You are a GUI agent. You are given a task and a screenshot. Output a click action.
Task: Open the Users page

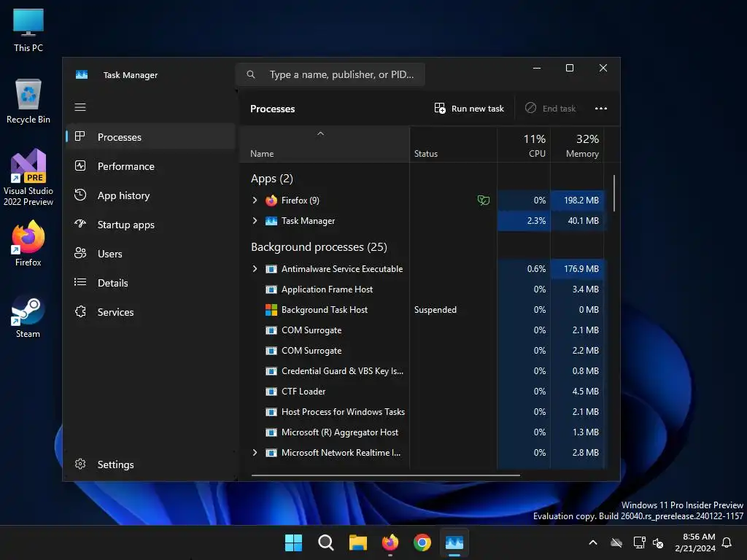point(150,254)
